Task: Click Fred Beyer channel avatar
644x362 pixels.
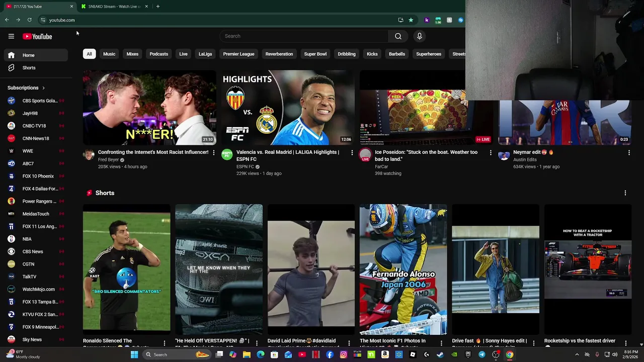Action: (x=89, y=155)
